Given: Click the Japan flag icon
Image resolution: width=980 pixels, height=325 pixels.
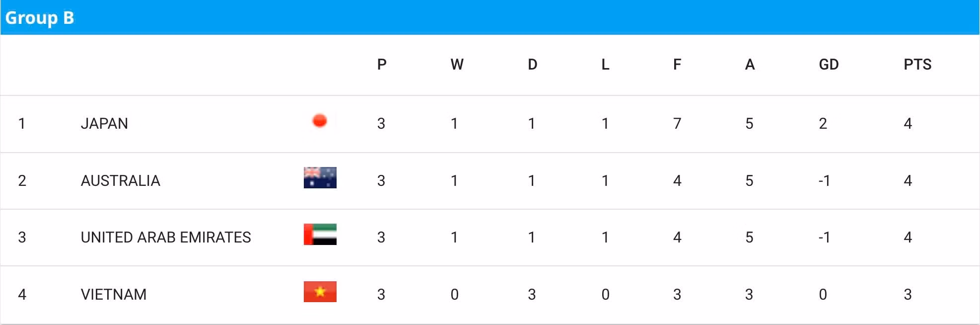Looking at the screenshot, I should pos(320,121).
